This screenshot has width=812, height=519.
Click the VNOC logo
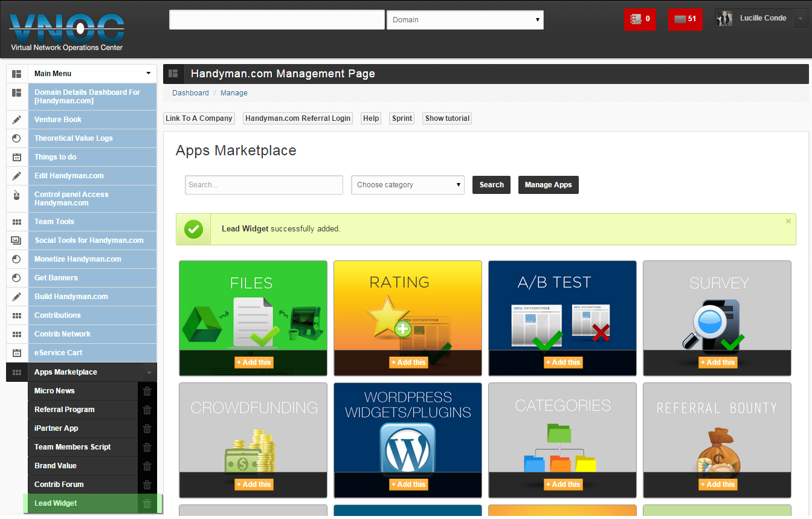point(66,33)
